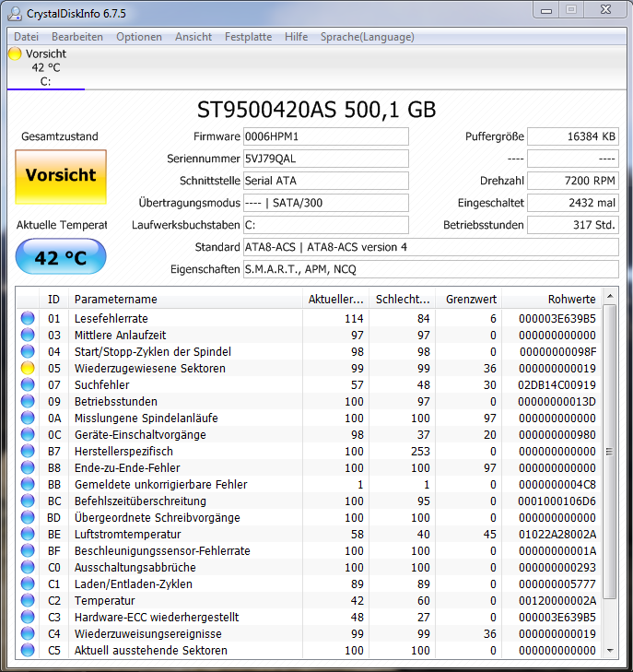
Task: Click value 253 in Herstellerspezifisch row
Action: coord(420,452)
